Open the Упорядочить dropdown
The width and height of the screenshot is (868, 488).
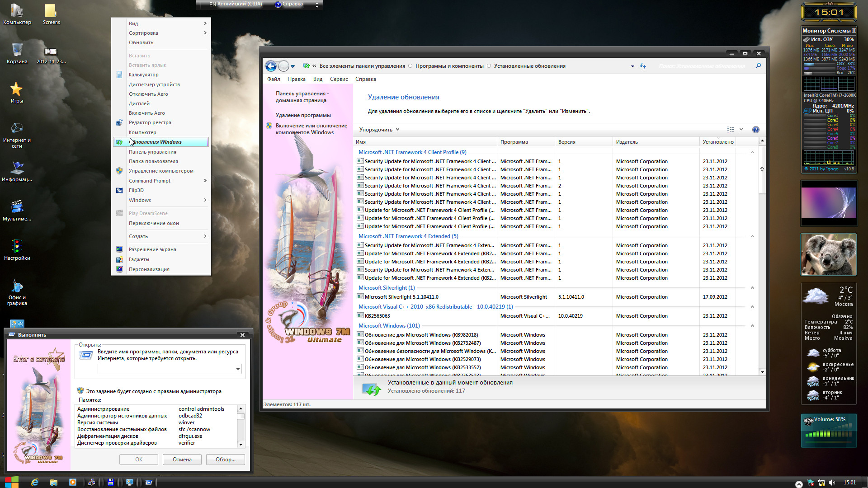[x=379, y=130]
